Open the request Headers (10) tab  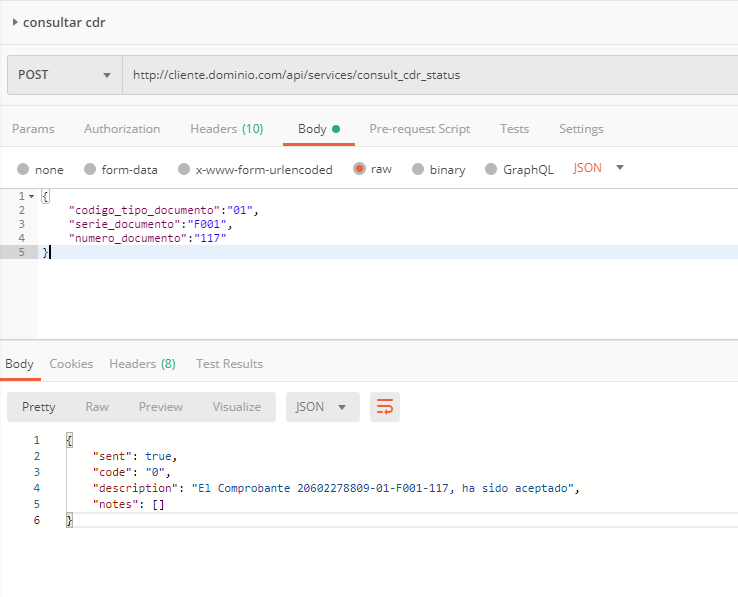click(x=226, y=129)
